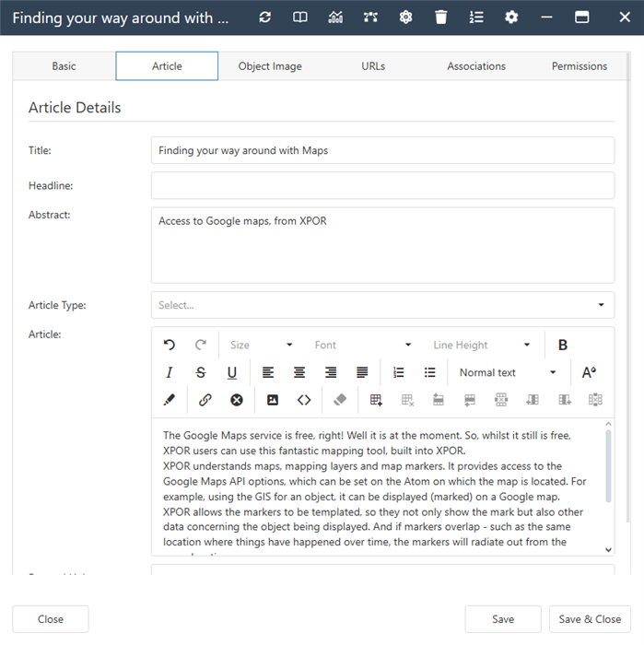Insert a hyperlink
Image resolution: width=644 pixels, height=645 pixels.
(x=205, y=400)
